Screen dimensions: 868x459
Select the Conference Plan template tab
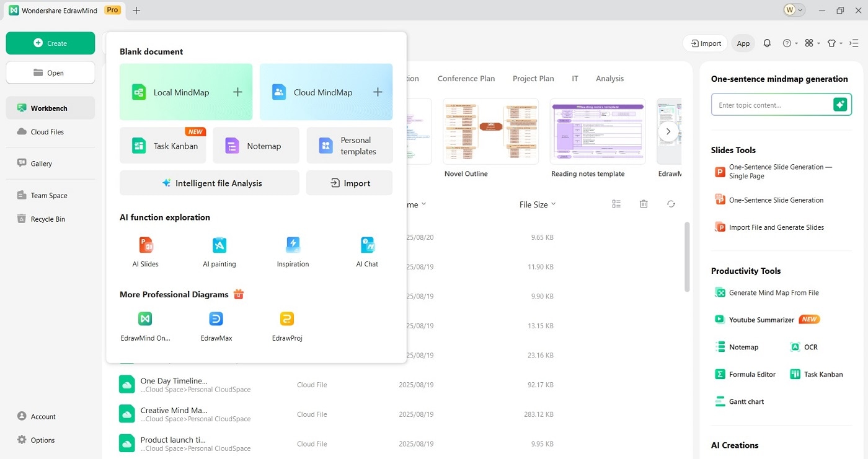pos(466,79)
